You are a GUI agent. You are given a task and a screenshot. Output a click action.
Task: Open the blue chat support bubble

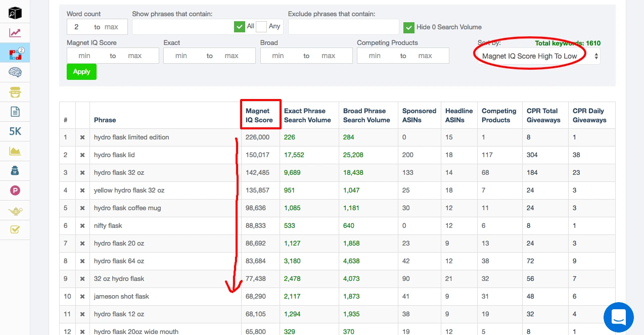618,317
